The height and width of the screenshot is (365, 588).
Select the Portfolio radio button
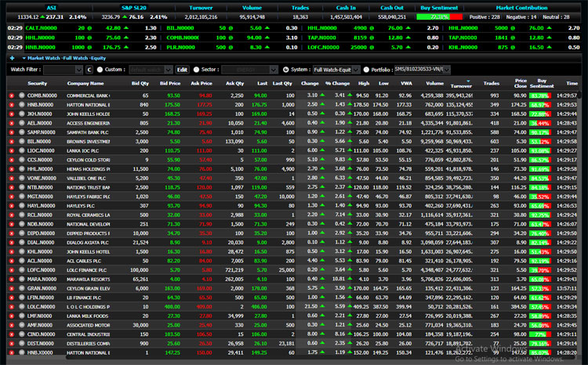coord(366,70)
